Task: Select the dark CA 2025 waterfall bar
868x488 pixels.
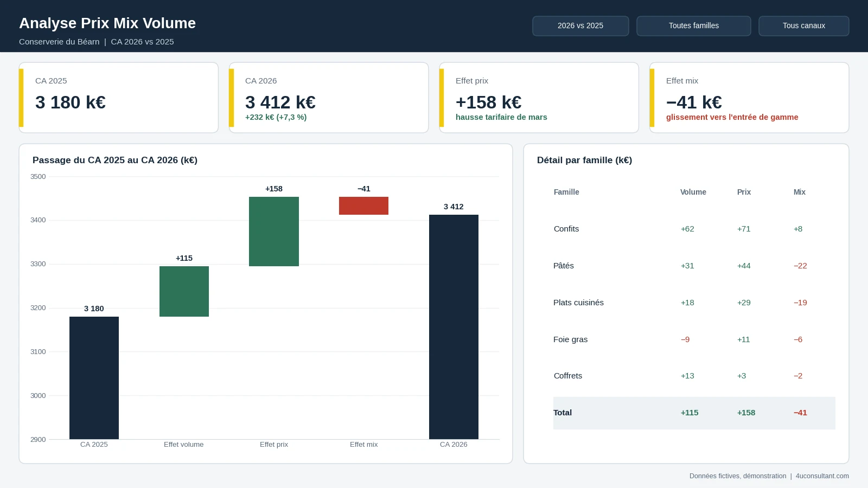Action: coord(94,378)
